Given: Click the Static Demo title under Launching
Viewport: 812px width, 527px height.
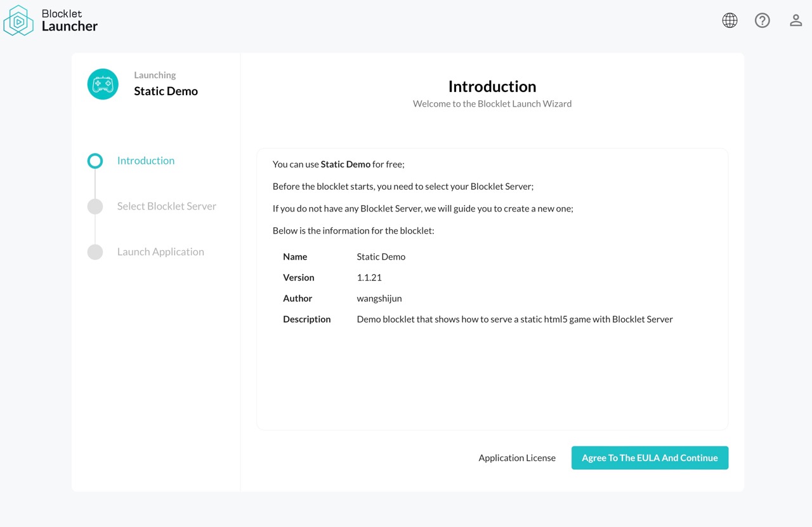Looking at the screenshot, I should click(x=166, y=91).
